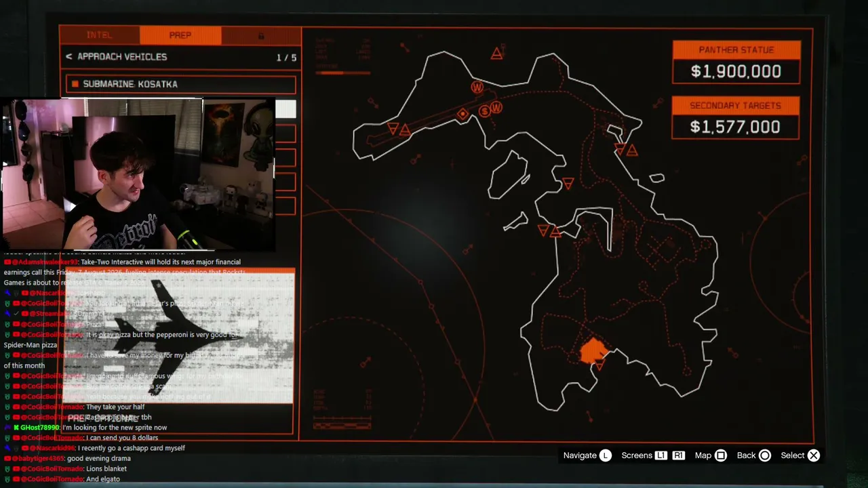Click the upward triangle at the main western dock

(x=555, y=232)
